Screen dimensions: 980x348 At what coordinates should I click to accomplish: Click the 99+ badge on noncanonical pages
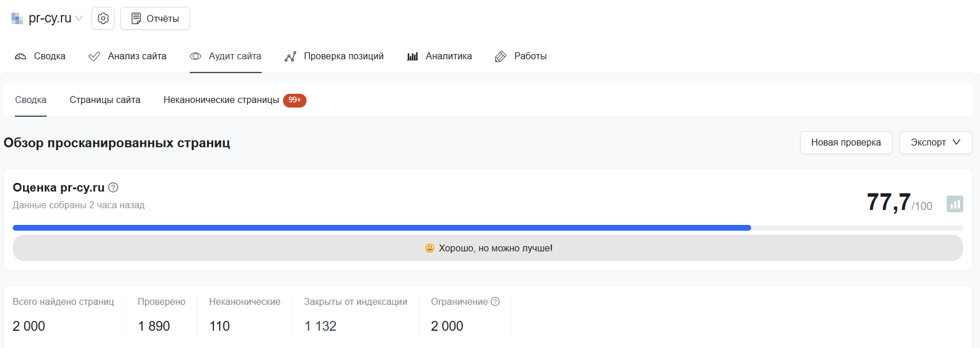tap(295, 100)
